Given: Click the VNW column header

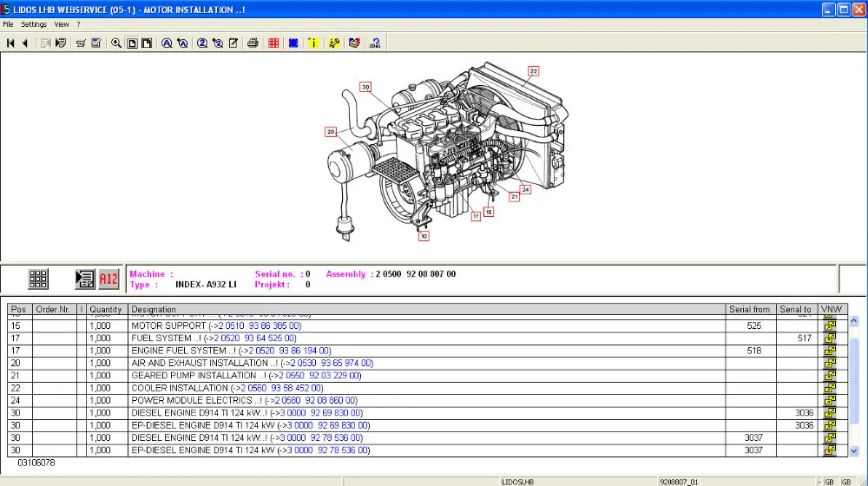Looking at the screenshot, I should point(832,310).
